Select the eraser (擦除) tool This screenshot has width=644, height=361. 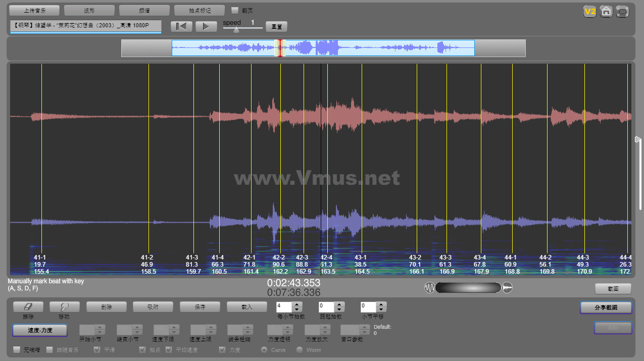click(28, 306)
